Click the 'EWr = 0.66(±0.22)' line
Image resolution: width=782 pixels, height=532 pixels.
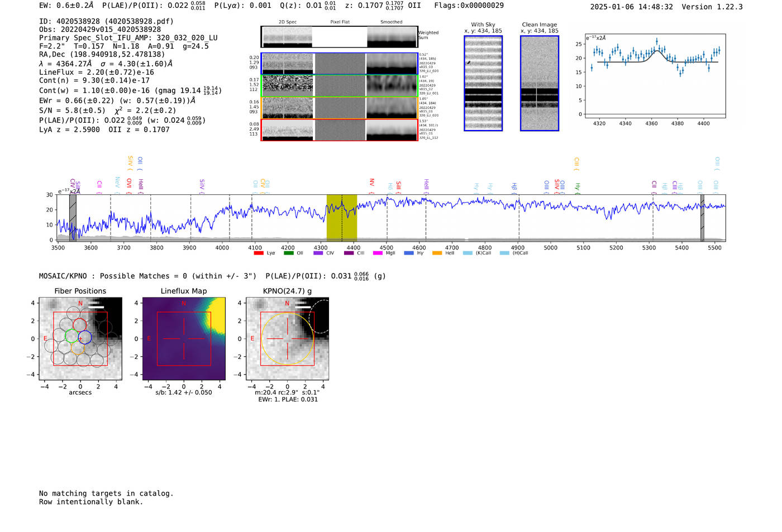click(x=117, y=101)
